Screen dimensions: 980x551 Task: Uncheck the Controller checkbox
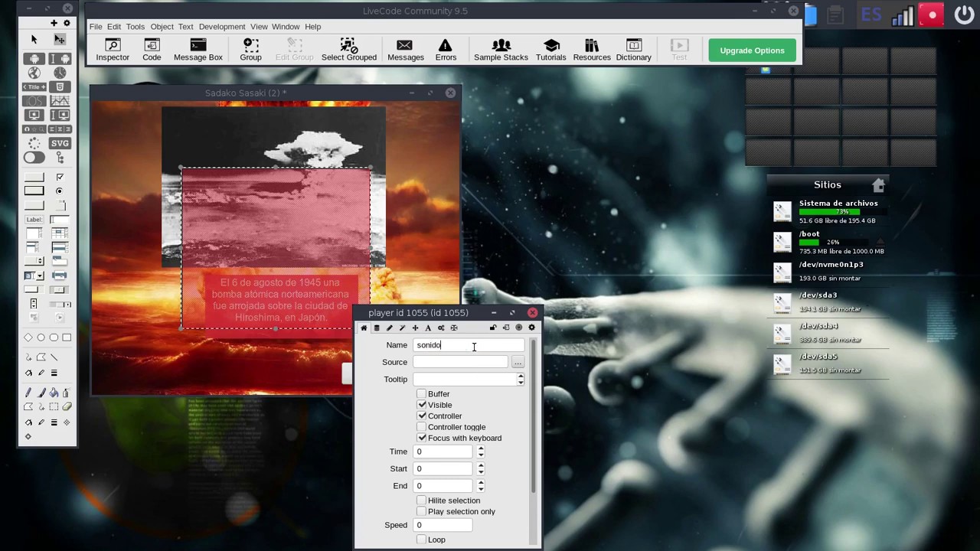422,416
